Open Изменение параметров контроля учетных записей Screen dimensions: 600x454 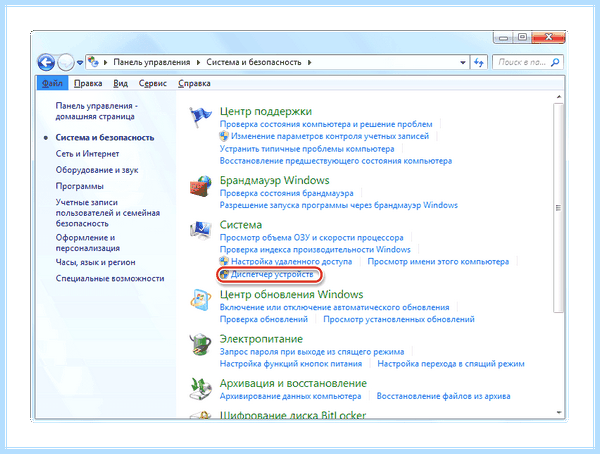pos(330,136)
